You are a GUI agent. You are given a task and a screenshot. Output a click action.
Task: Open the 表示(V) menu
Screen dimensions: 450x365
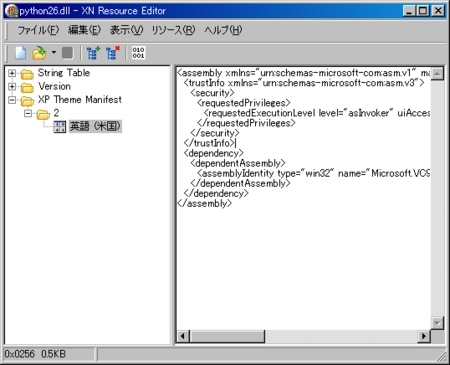tap(126, 30)
